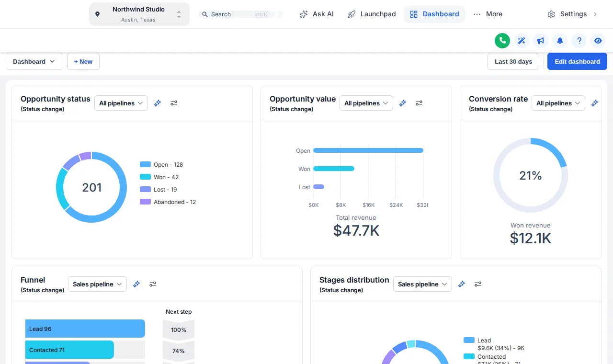Click sparkle AI icon on Opportunity status widget

pyautogui.click(x=158, y=103)
